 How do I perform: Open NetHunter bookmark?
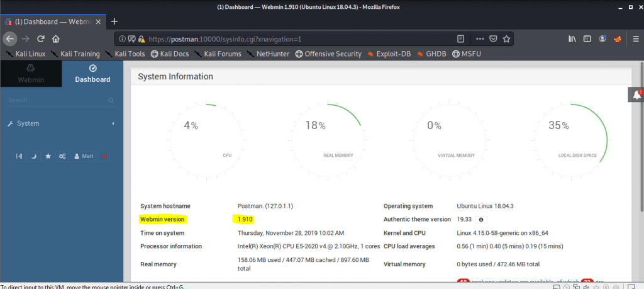[x=268, y=54]
